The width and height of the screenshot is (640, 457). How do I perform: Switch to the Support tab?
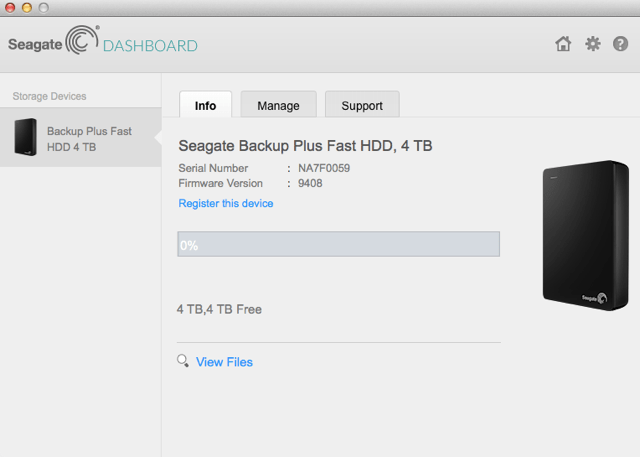361,105
